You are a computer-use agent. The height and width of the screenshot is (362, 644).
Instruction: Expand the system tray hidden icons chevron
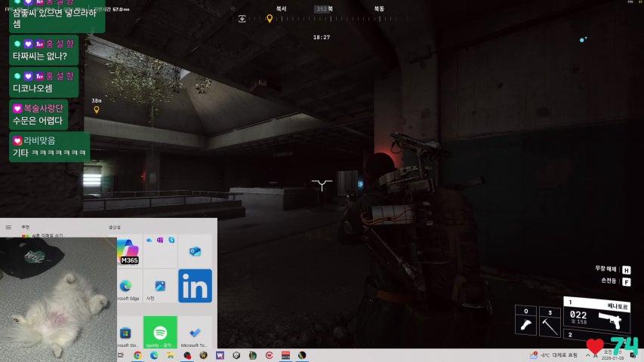(x=587, y=355)
